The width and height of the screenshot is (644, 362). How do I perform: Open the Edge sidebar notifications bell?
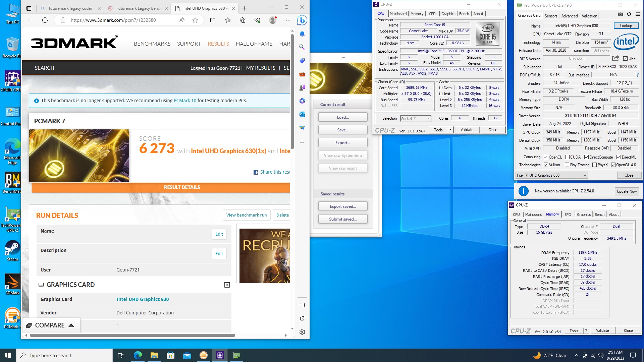302,34
